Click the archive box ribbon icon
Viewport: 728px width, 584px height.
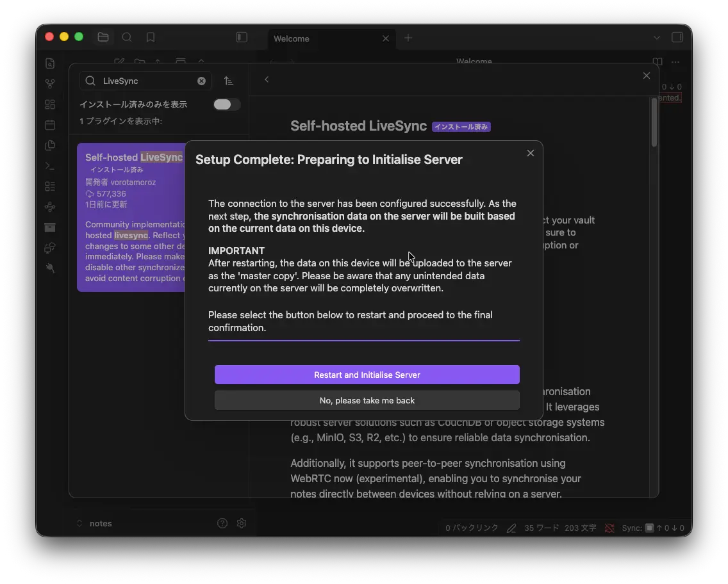50,227
